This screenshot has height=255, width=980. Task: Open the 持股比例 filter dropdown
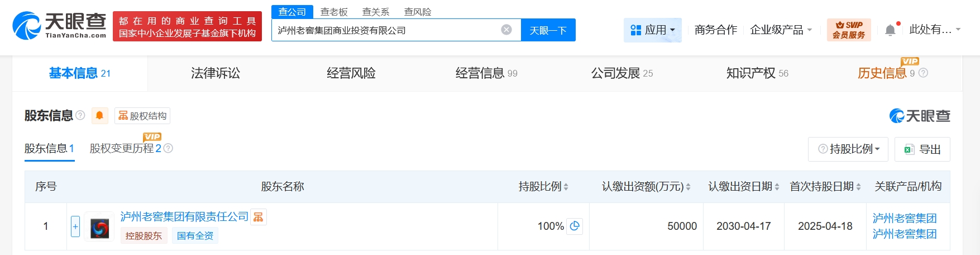pyautogui.click(x=849, y=149)
